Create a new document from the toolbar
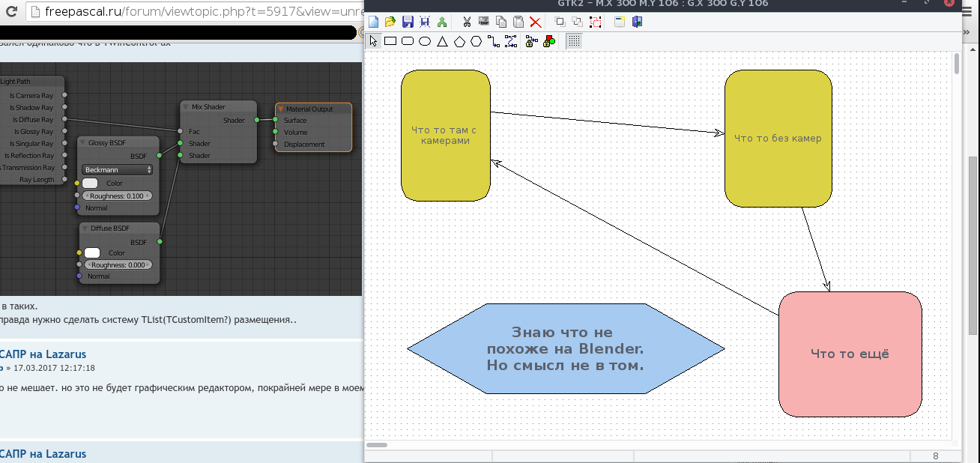 (x=373, y=22)
